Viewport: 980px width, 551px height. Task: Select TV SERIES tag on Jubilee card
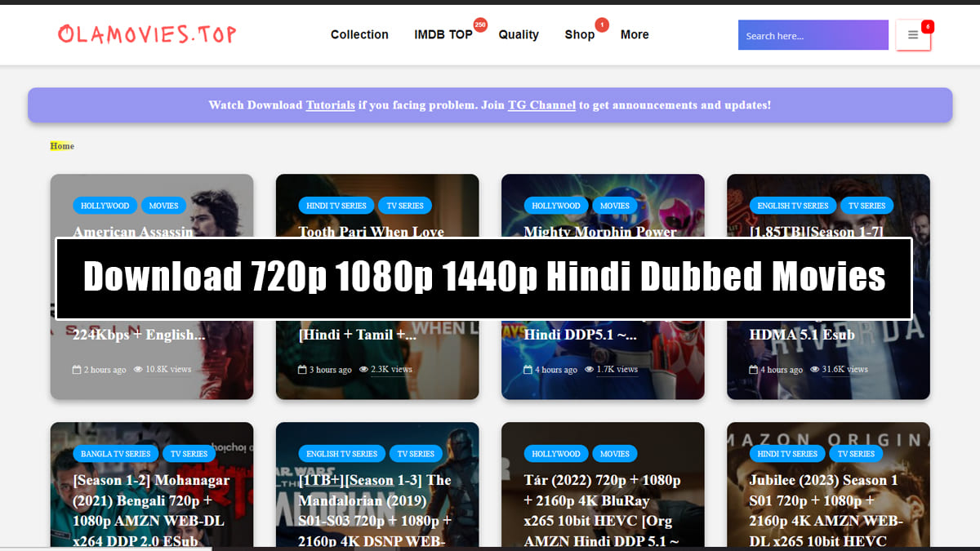coord(856,454)
